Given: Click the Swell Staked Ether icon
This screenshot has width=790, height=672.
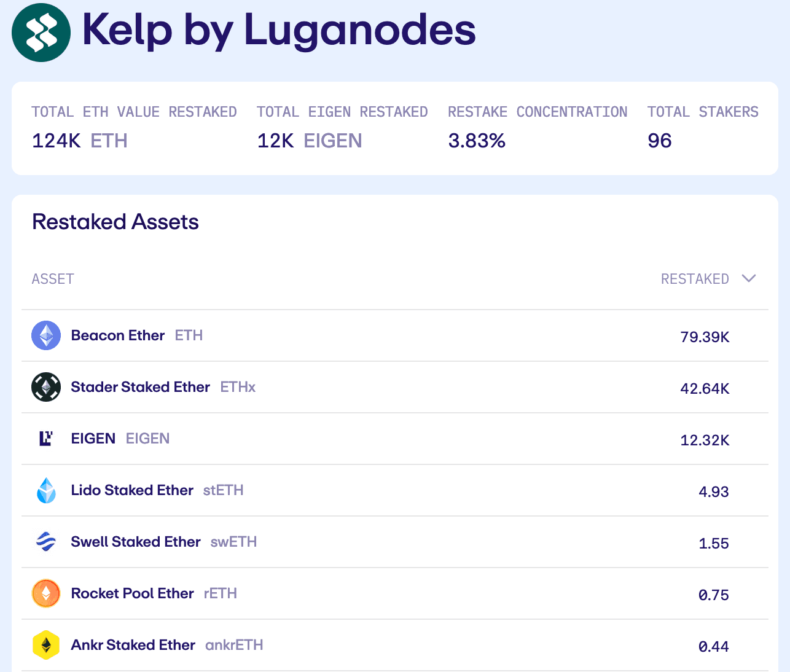Looking at the screenshot, I should pyautogui.click(x=46, y=542).
